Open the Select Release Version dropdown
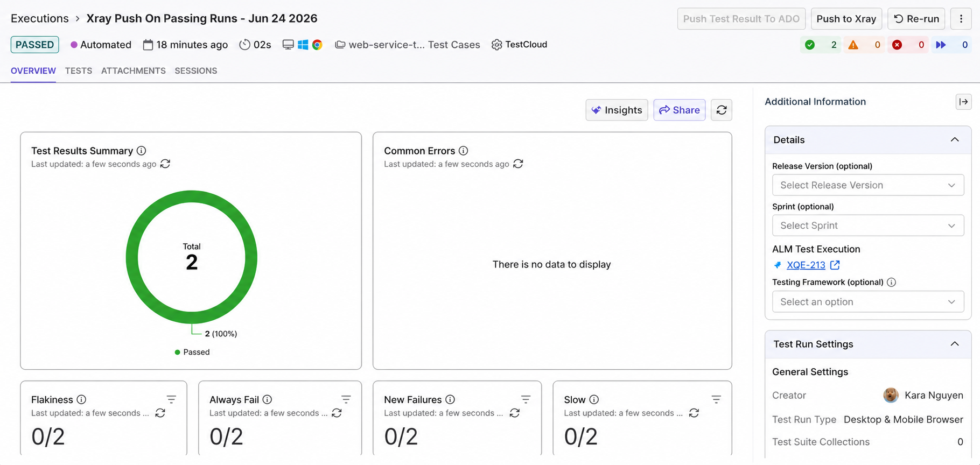This screenshot has height=465, width=980. (x=868, y=185)
